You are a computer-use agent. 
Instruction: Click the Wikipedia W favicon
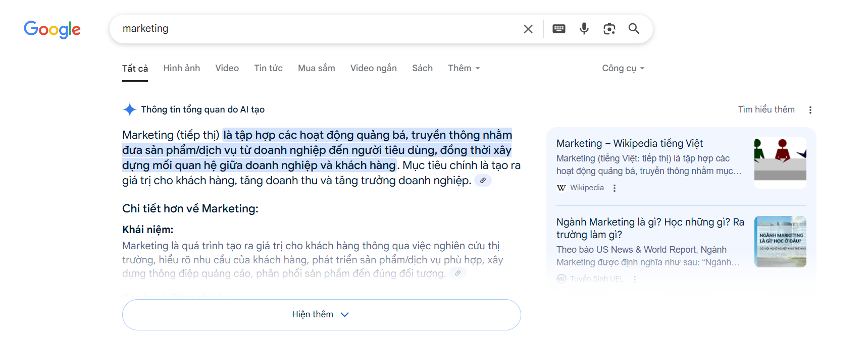561,188
